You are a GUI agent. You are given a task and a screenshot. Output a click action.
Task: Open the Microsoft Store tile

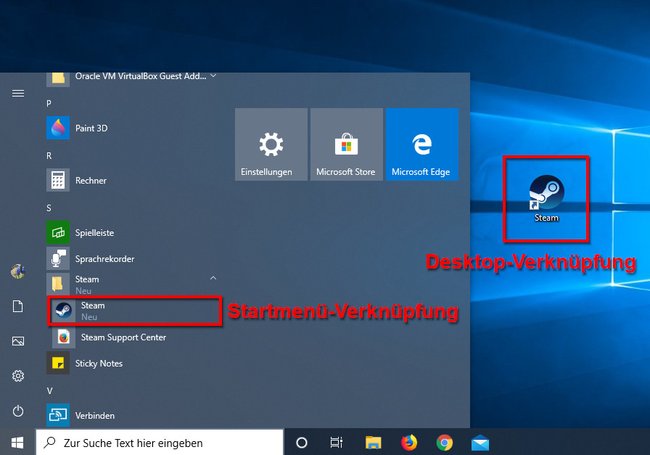pyautogui.click(x=347, y=145)
